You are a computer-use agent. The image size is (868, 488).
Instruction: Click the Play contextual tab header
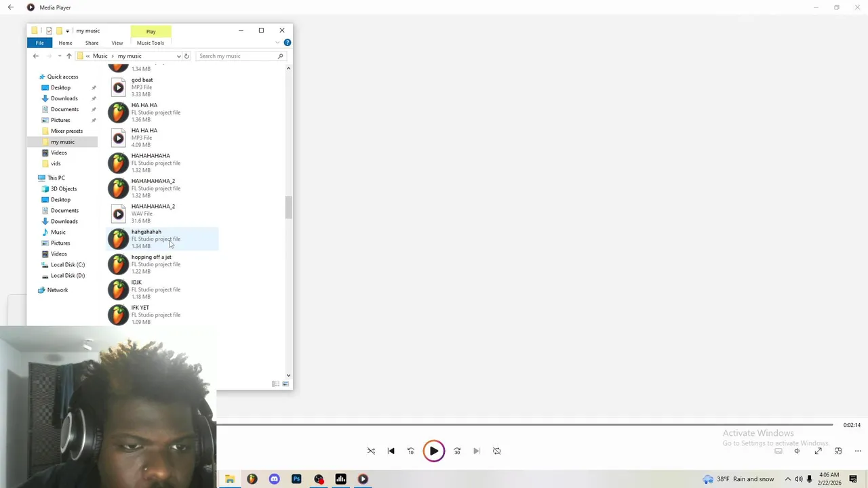point(151,31)
